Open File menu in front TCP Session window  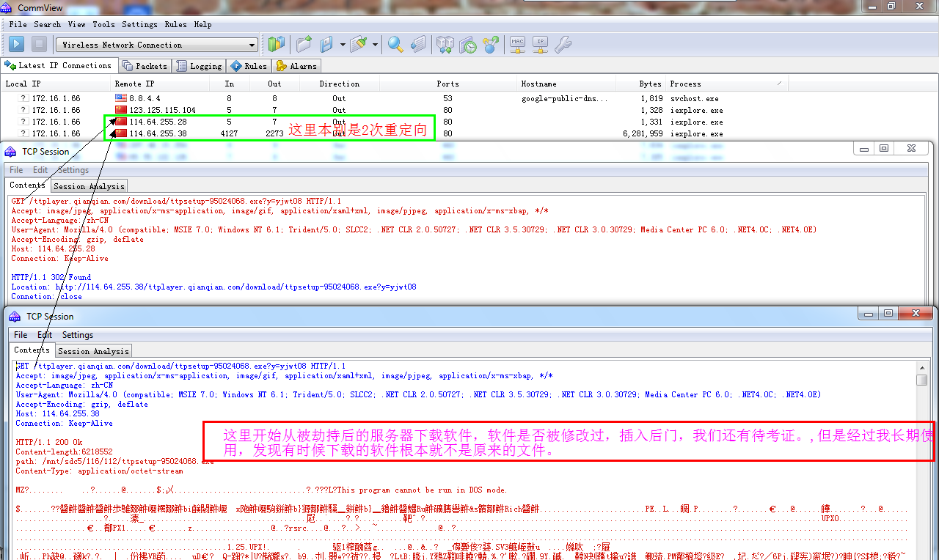click(21, 335)
